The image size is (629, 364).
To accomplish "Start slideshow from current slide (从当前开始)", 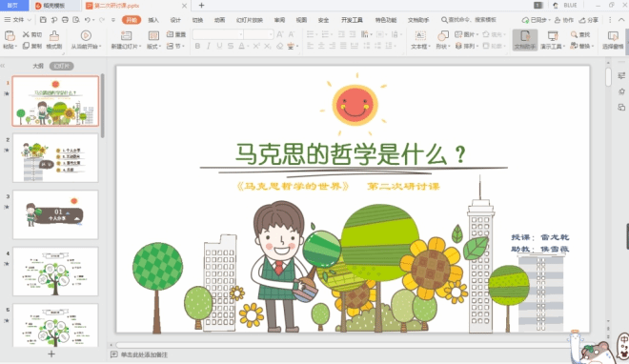I will 86,35.
